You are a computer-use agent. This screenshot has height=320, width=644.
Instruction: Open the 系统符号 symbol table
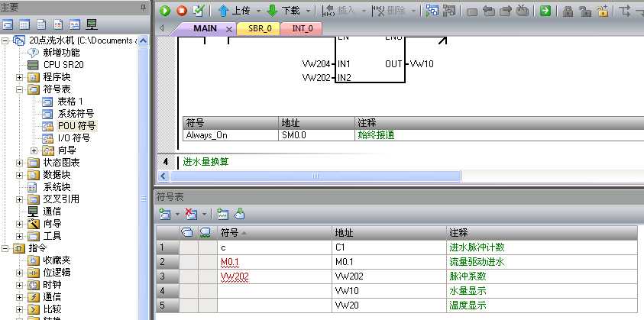(x=75, y=114)
